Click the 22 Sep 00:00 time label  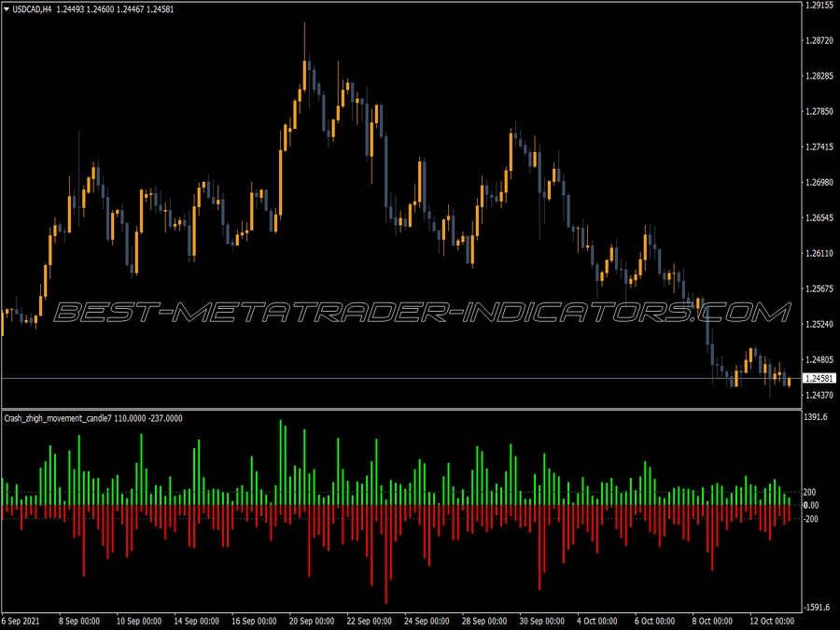369,621
